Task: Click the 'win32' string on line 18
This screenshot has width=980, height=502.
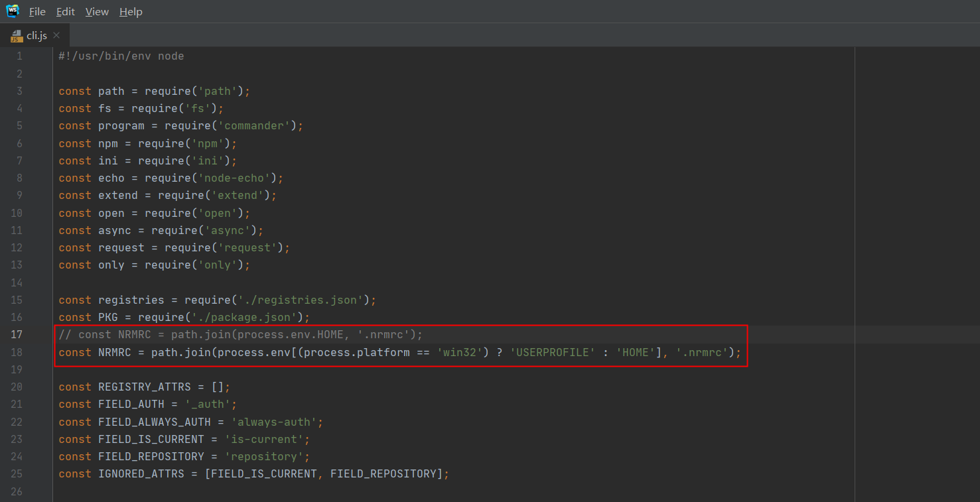Action: [460, 352]
